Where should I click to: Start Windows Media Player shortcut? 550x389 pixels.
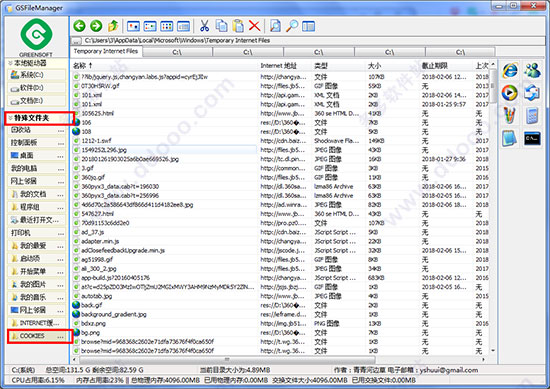pyautogui.click(x=510, y=93)
